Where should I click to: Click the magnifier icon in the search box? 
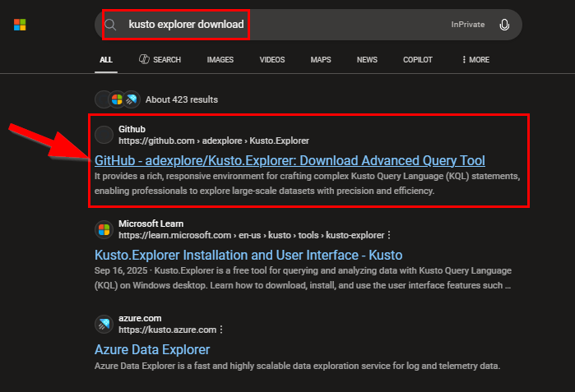coord(110,25)
